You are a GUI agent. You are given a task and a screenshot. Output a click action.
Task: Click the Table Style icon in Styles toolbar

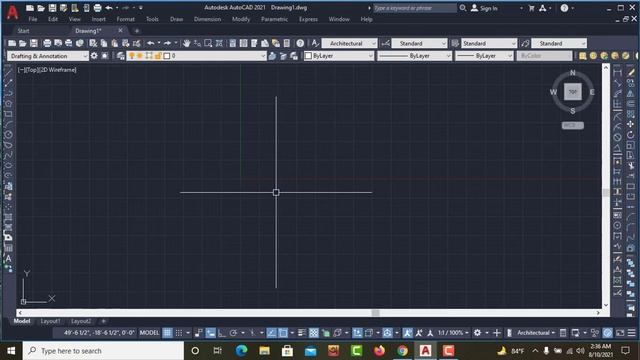[455, 43]
